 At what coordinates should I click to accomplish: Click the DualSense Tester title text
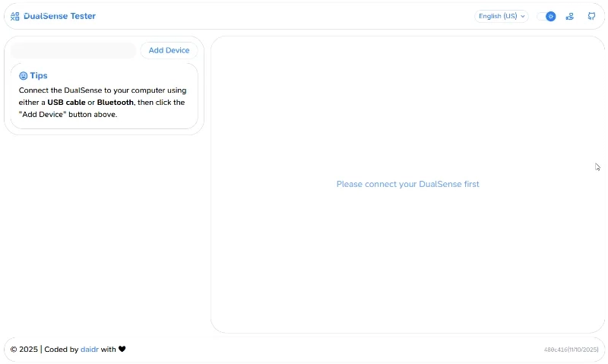(x=59, y=16)
